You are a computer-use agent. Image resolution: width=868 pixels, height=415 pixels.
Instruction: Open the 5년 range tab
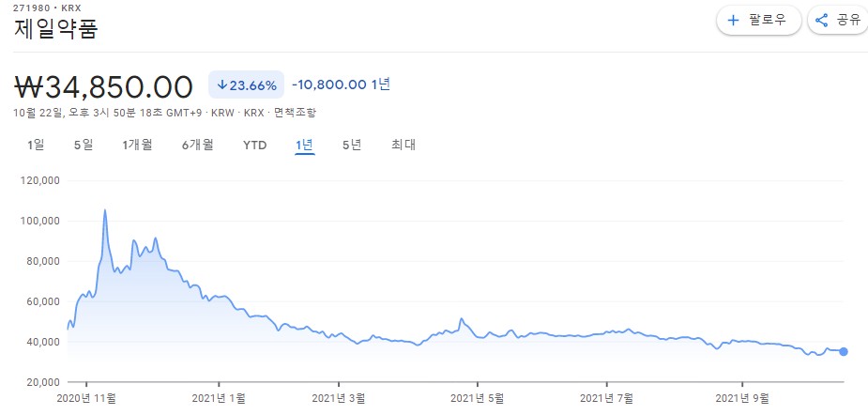point(352,146)
